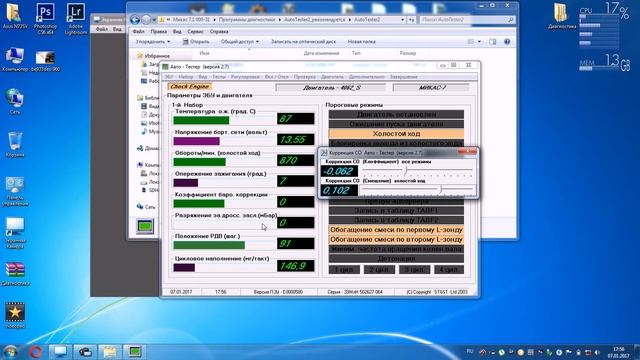Click the volume icon in system tray

click(x=598, y=352)
